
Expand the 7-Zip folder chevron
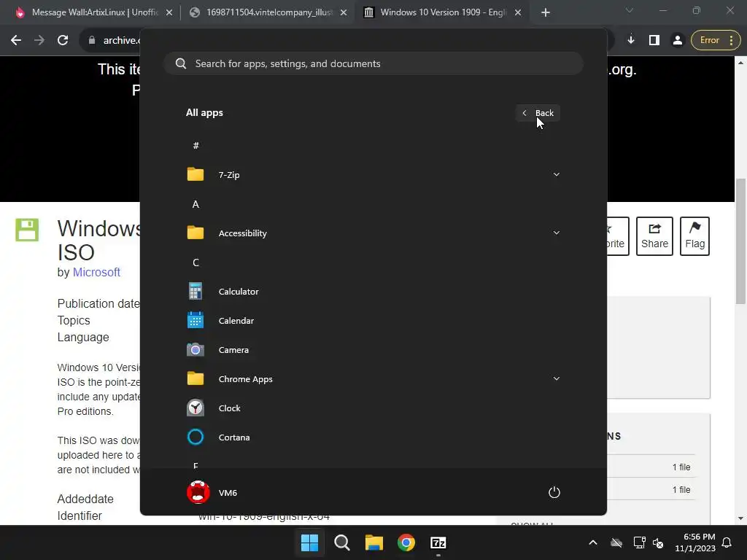[x=556, y=175]
